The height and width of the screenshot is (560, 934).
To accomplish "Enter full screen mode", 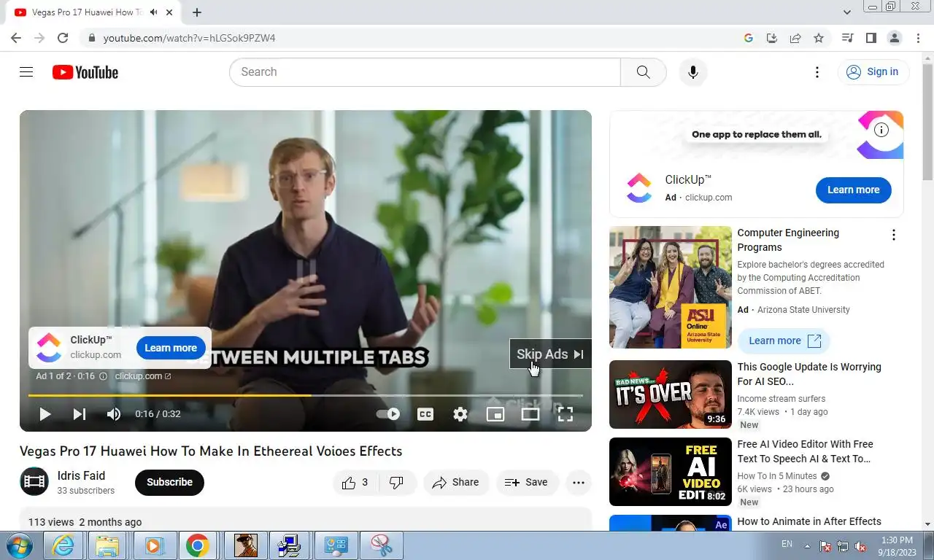I will pos(566,414).
